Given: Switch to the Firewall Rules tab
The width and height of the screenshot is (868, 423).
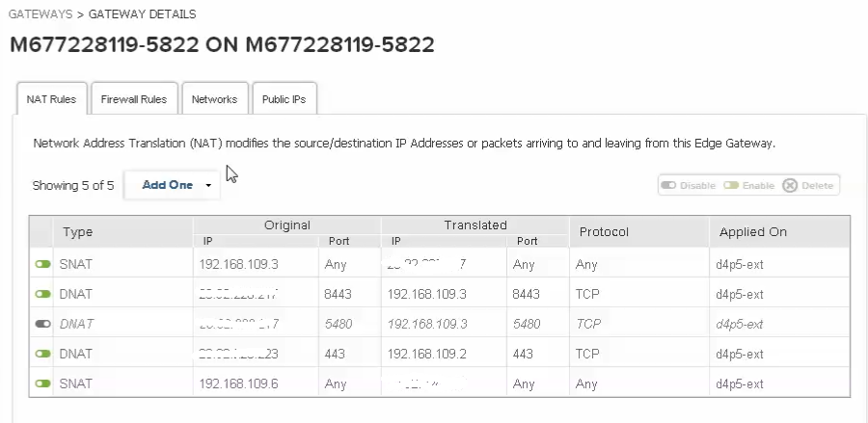Looking at the screenshot, I should (x=133, y=99).
